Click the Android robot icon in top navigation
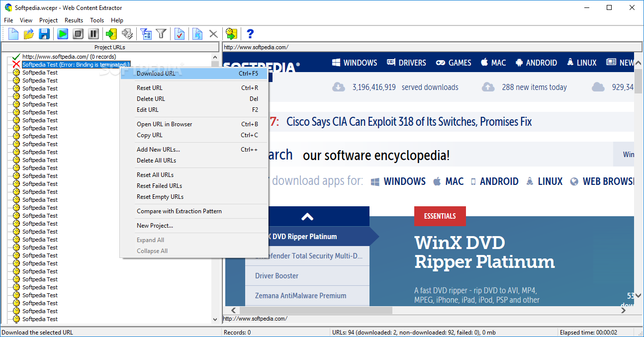Image resolution: width=644 pixels, height=337 pixels. [519, 63]
